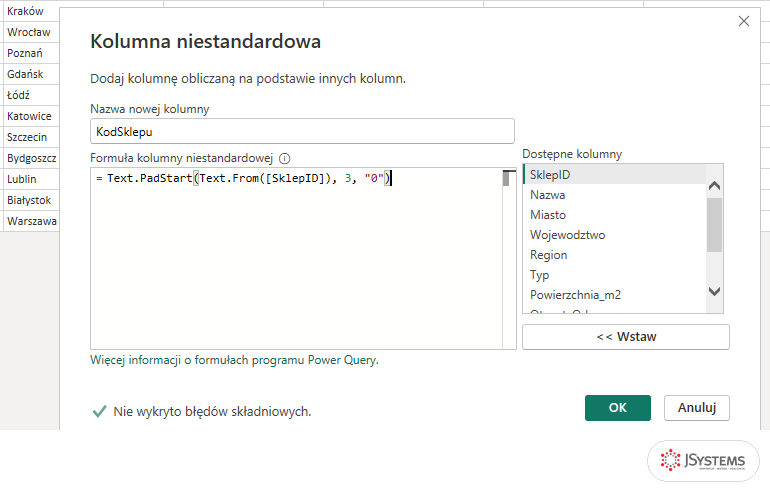This screenshot has width=770, height=492.
Task: Edit the Nazwa nowej kolumny field
Action: 302,131
